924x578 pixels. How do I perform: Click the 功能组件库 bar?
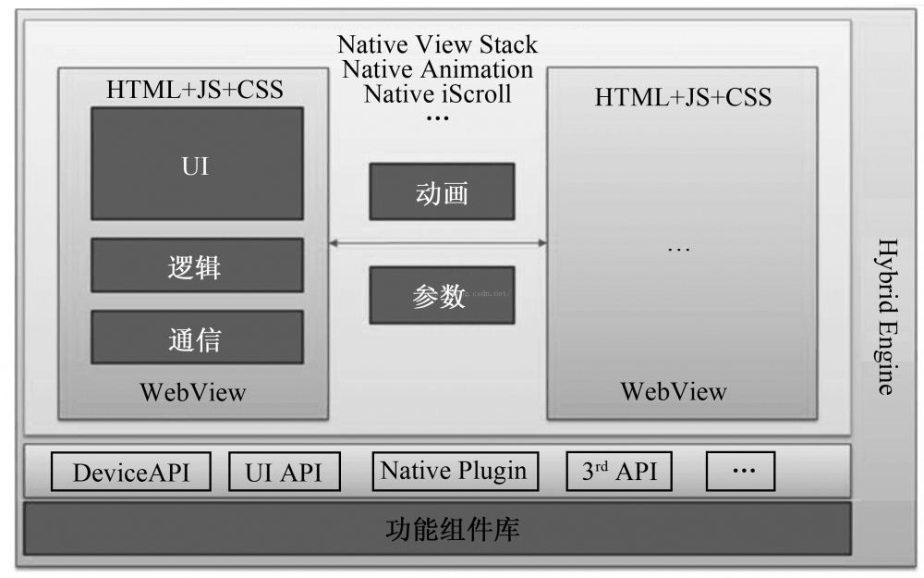tap(437, 529)
